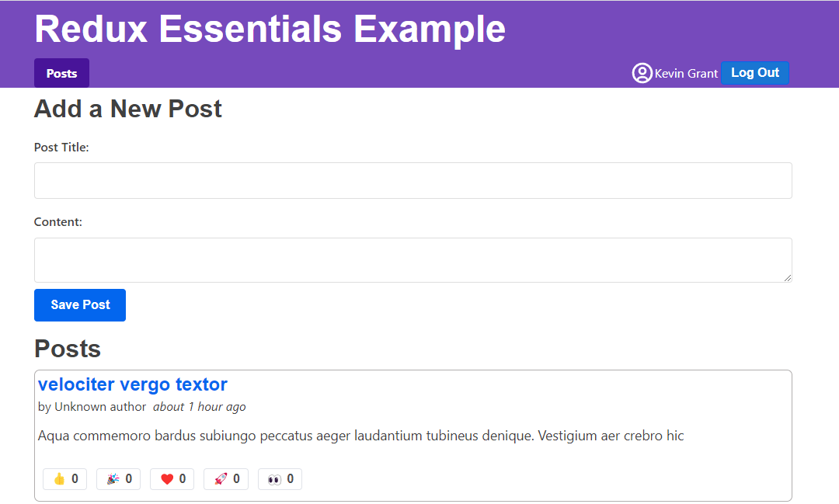Click the Redux Essentials Example header title
This screenshot has height=504, width=839.
[x=269, y=29]
